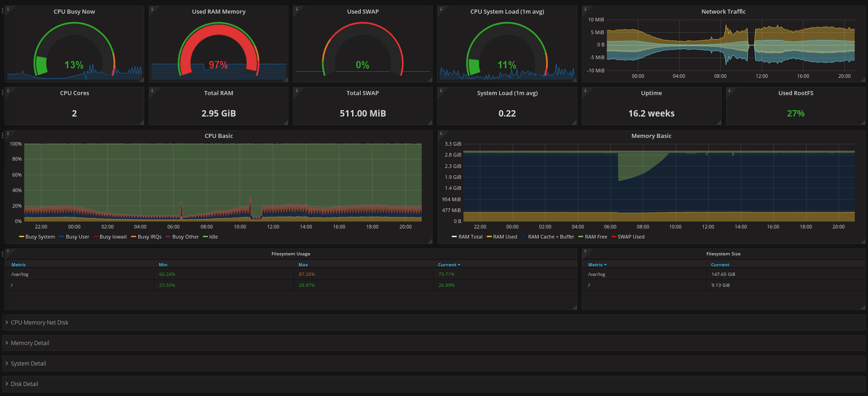Click the resize handle of CPU Busy Now panel

point(142,80)
